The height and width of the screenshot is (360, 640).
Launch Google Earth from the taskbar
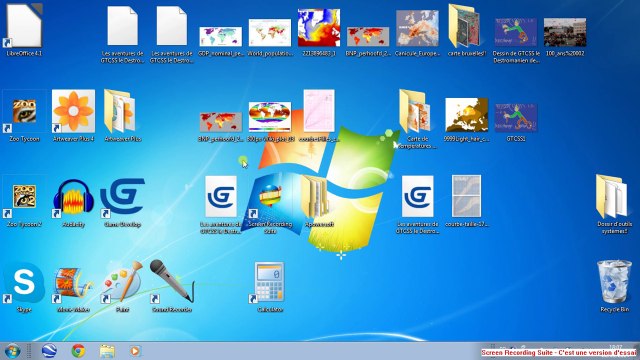(49, 351)
